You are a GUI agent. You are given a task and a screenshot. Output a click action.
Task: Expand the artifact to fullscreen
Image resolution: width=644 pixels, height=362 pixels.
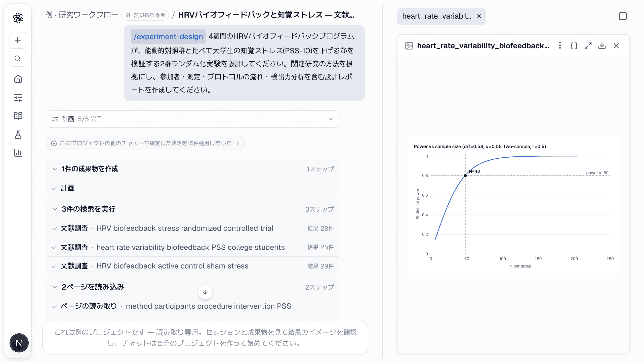point(588,46)
